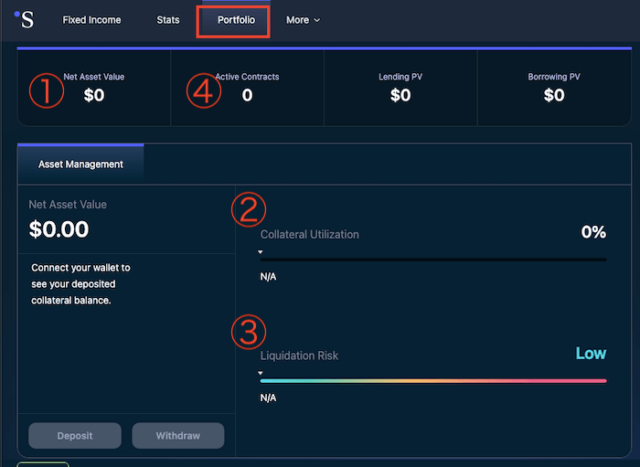Click the Low liquidation risk label
640x467 pixels.
(590, 353)
